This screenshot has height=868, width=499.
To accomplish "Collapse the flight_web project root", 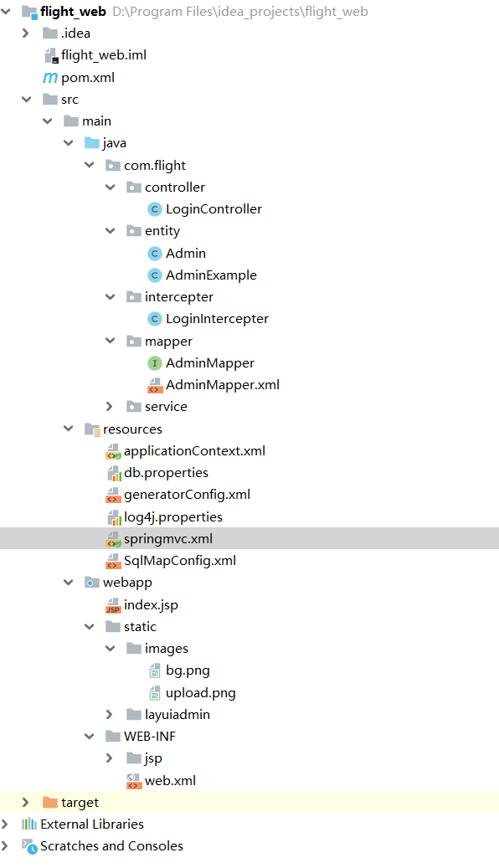I will tap(6, 11).
